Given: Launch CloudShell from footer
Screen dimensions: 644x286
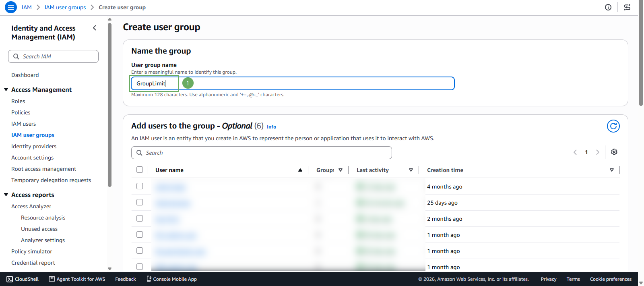Looking at the screenshot, I should tap(23, 279).
